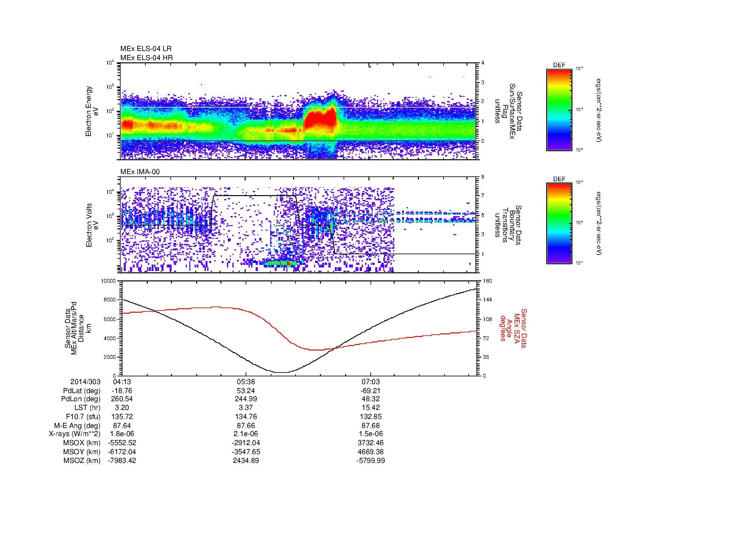Click the '10000' altitude axis tick label
Image resolution: width=756 pixels, height=534 pixels.
tap(109, 281)
